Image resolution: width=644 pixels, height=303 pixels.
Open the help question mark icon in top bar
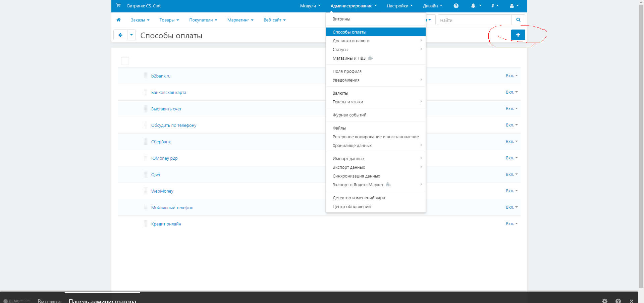[x=456, y=6]
